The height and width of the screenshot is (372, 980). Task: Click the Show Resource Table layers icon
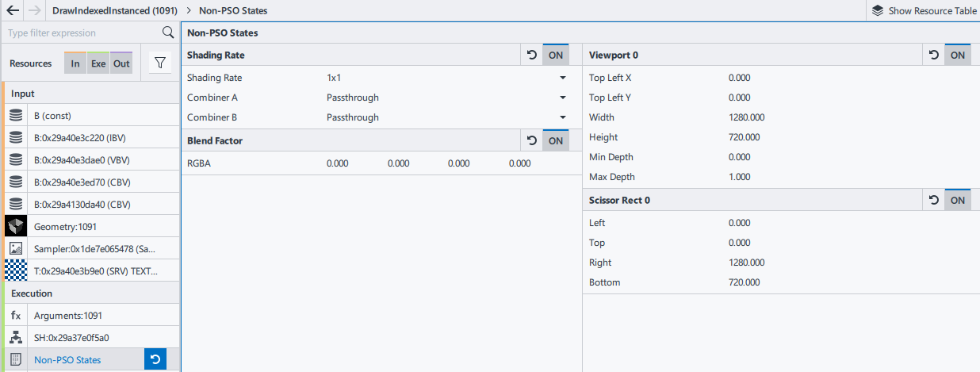[x=878, y=11]
